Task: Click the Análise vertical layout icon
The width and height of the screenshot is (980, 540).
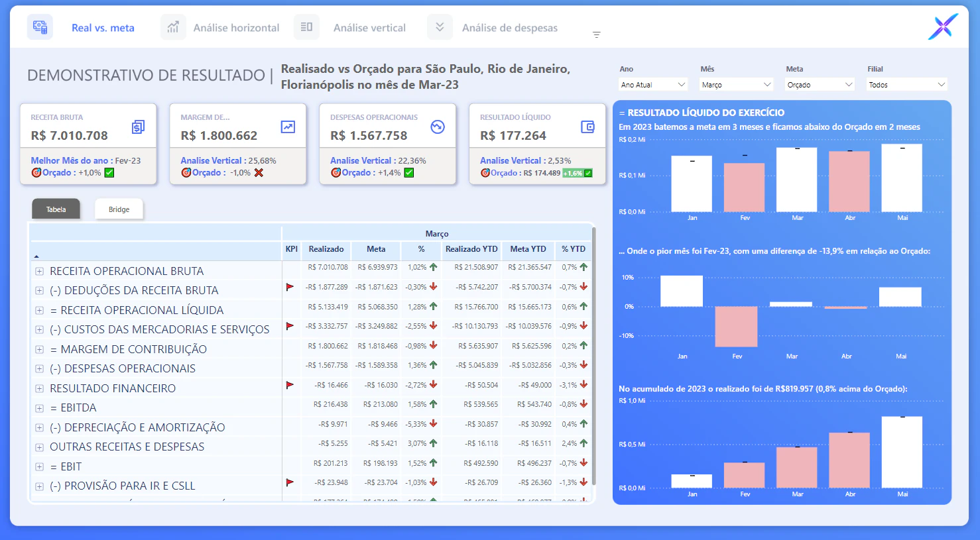Action: pos(306,27)
